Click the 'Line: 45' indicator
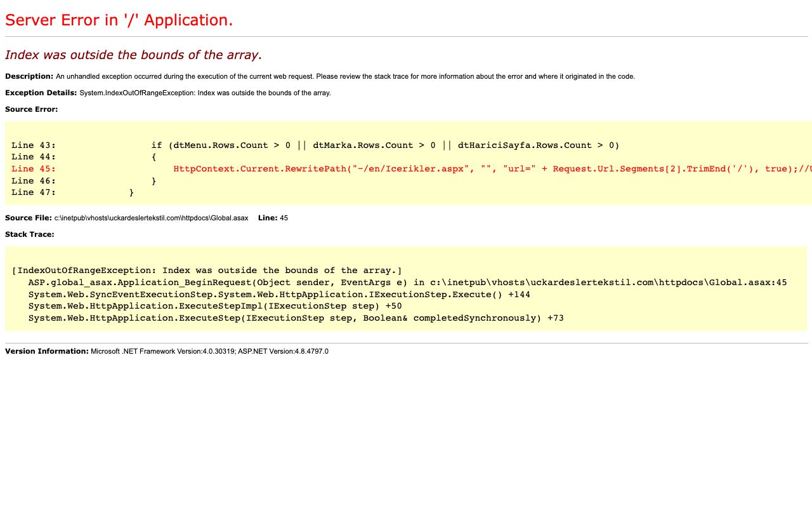Image resolution: width=812 pixels, height=508 pixels. point(273,218)
